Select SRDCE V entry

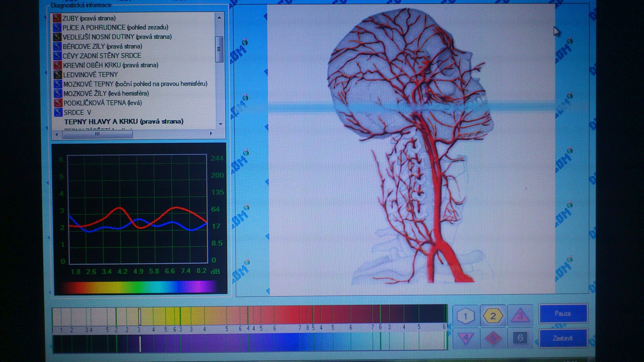(77, 112)
